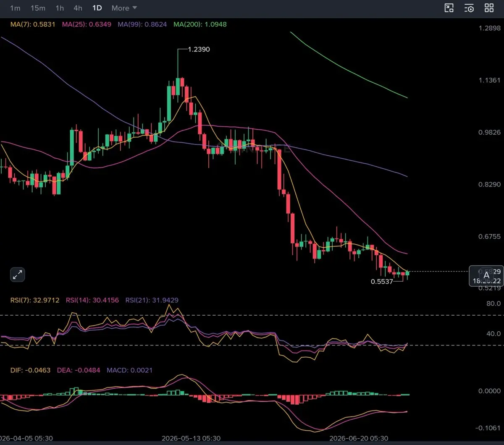Click the RSI(14): 30.4156 label
Viewport: 504px width, 445px height.
92,300
